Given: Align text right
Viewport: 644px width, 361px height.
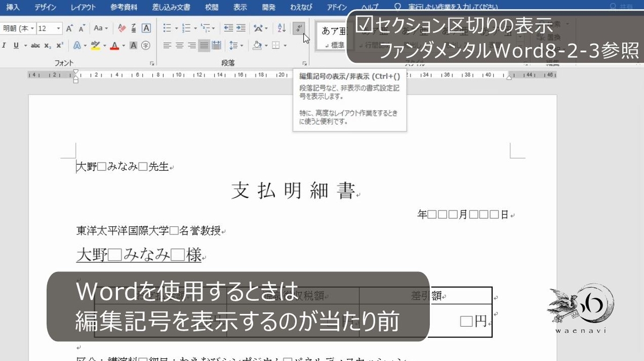Looking at the screenshot, I should (x=192, y=46).
